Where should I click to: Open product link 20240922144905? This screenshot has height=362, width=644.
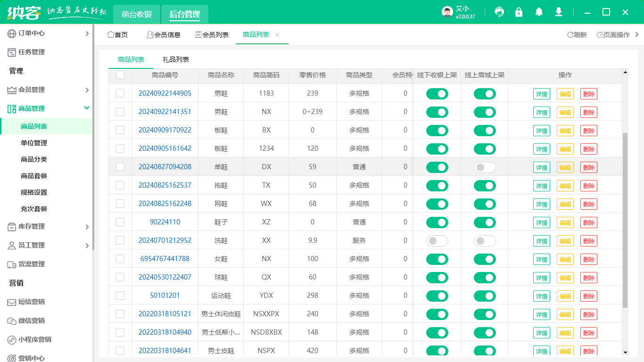165,93
